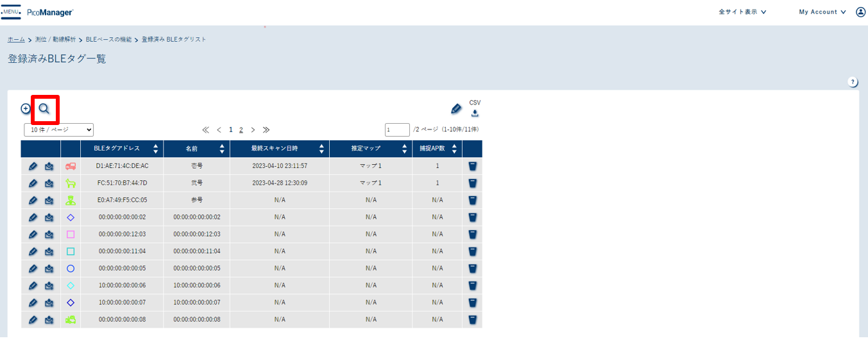Viewport: 868px width, 343px height.
Task: Open 測位 / 動線解析 breadcrumb
Action: click(x=55, y=40)
